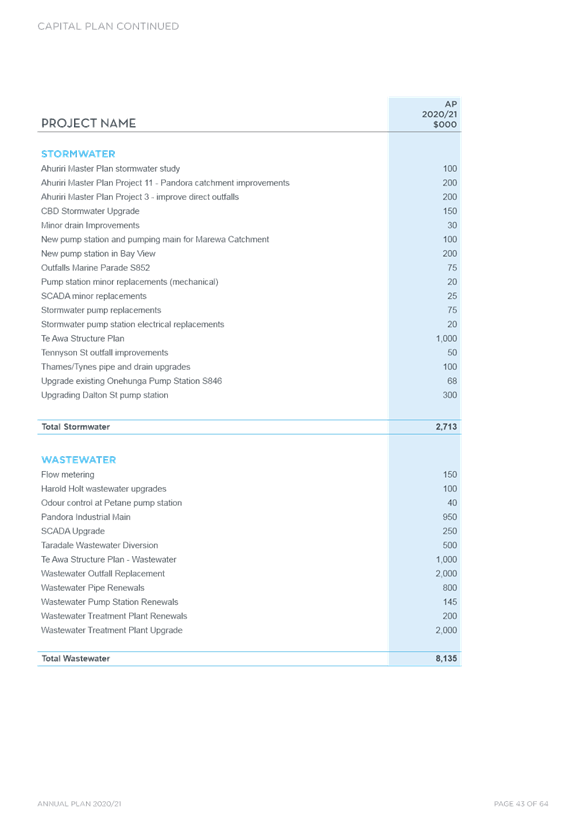
Task: Click the Wastewater Outfall Replacement row
Action: [x=249, y=574]
